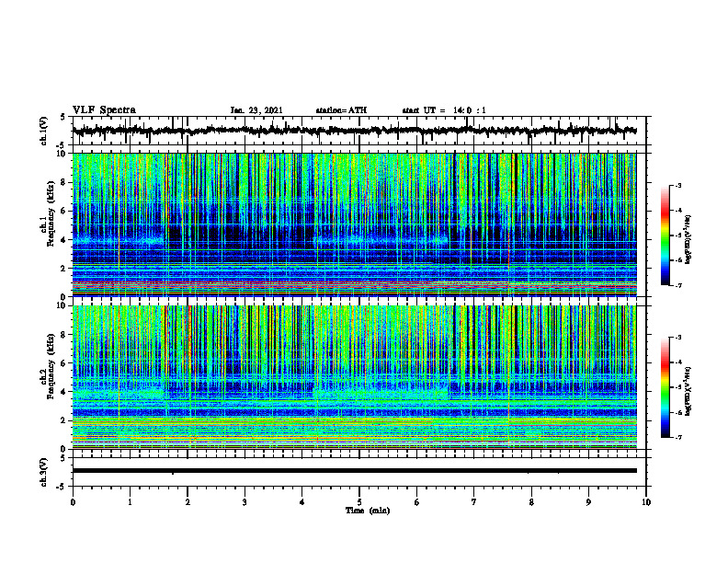Click time axis tick label "9"
This screenshot has width=728, height=563.
click(x=588, y=502)
